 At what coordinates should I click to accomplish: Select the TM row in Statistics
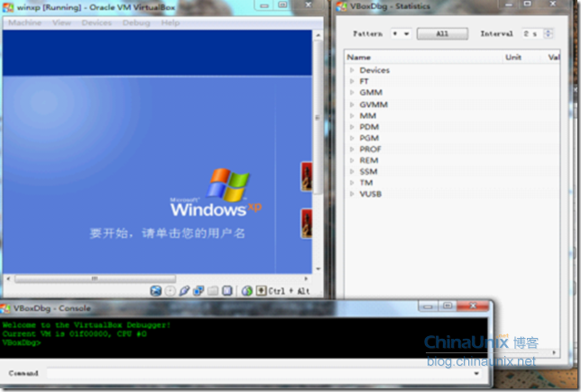tap(452, 183)
